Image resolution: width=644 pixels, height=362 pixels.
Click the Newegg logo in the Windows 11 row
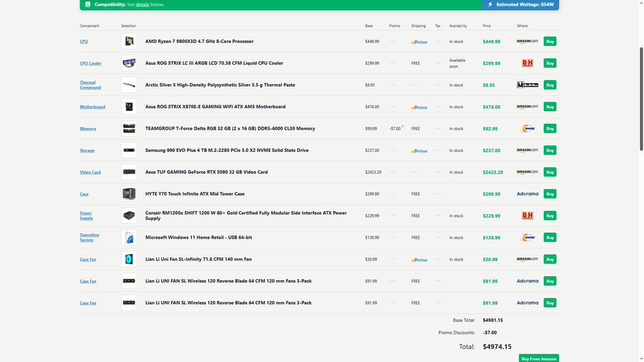click(528, 238)
